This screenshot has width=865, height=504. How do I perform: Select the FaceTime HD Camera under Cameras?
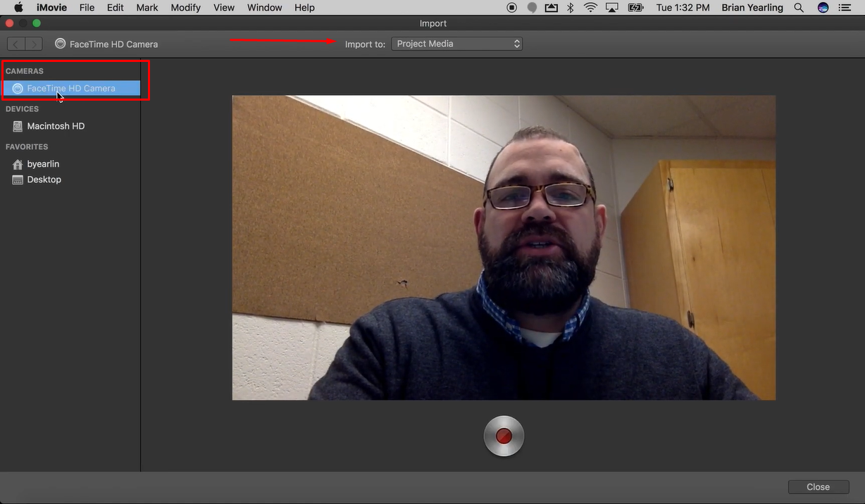coord(70,88)
